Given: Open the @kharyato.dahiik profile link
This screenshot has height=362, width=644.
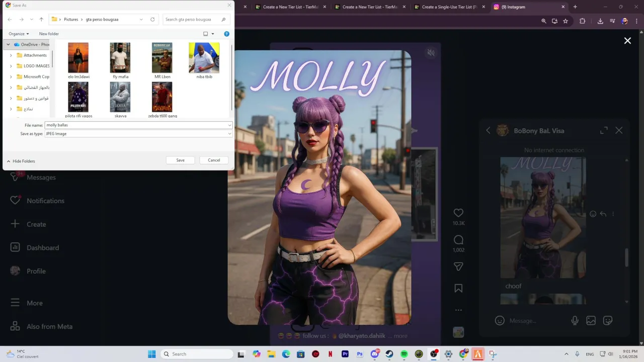Looking at the screenshot, I should pos(362,335).
